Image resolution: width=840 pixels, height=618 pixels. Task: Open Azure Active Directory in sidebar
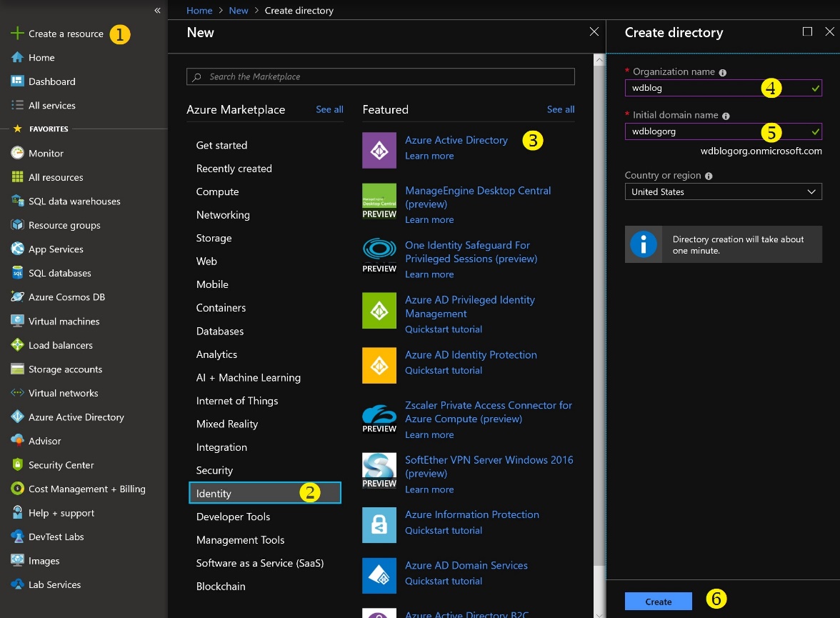click(76, 417)
